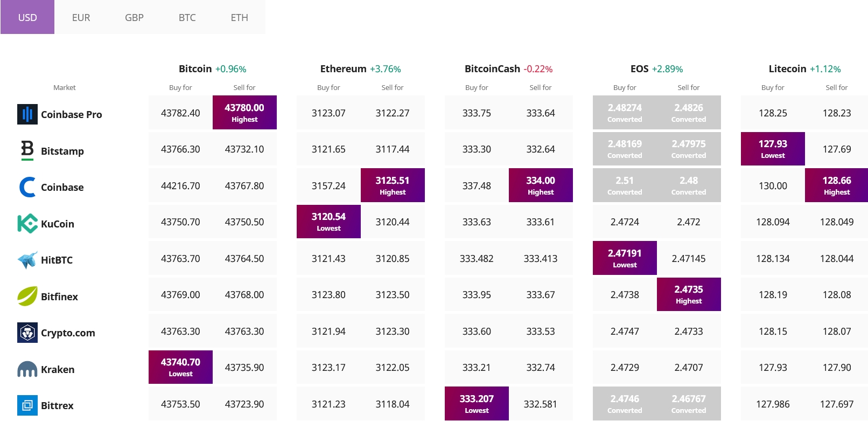Switch to the EUR currency tab
868x421 pixels.
tap(81, 17)
